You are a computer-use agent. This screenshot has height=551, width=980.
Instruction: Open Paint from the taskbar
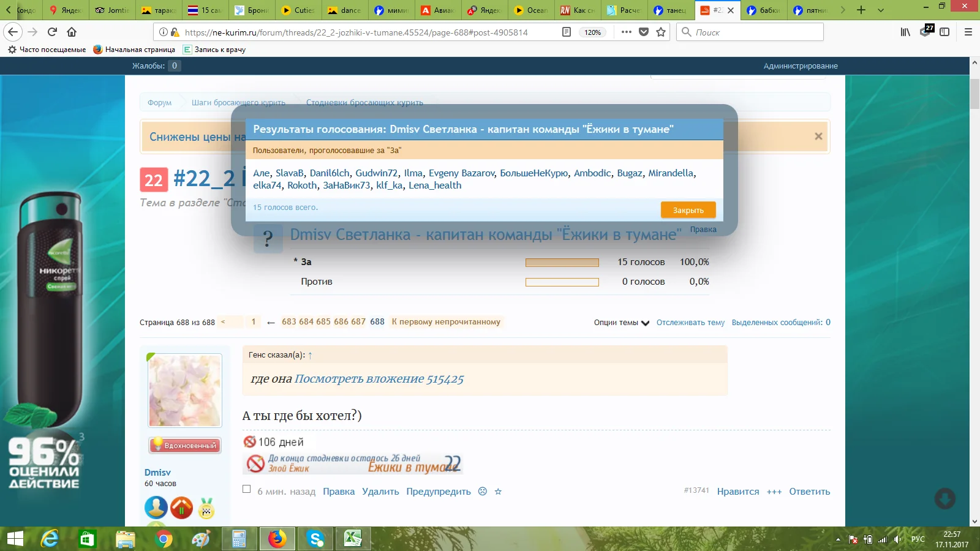click(x=202, y=539)
